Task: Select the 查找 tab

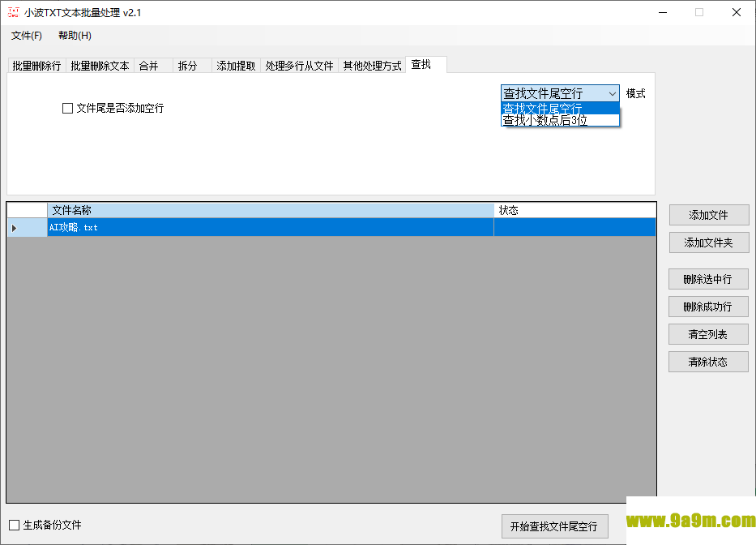Action: [426, 65]
